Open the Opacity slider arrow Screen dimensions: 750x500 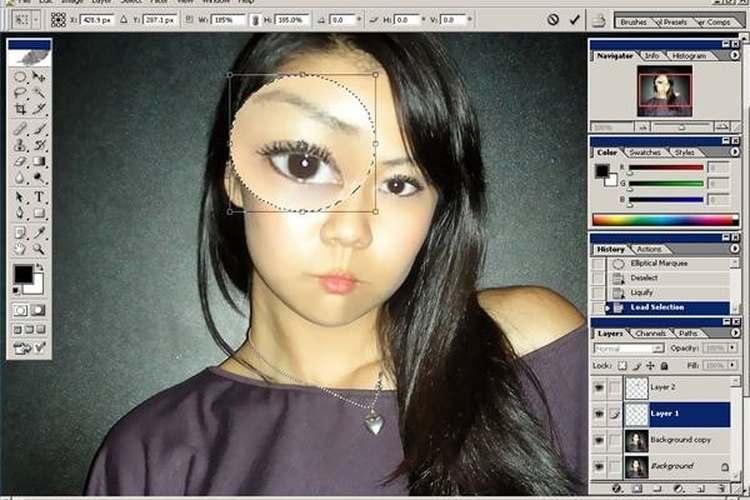tap(732, 348)
